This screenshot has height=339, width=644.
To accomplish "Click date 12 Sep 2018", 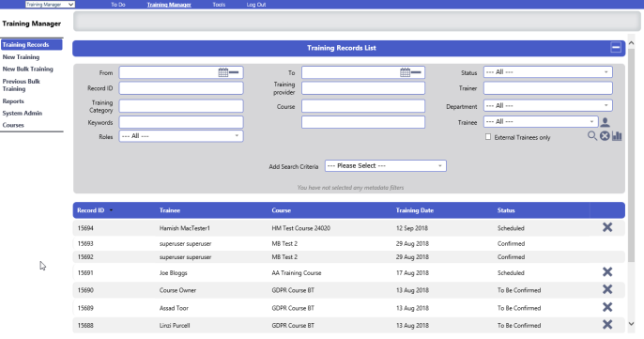I will 412,228.
